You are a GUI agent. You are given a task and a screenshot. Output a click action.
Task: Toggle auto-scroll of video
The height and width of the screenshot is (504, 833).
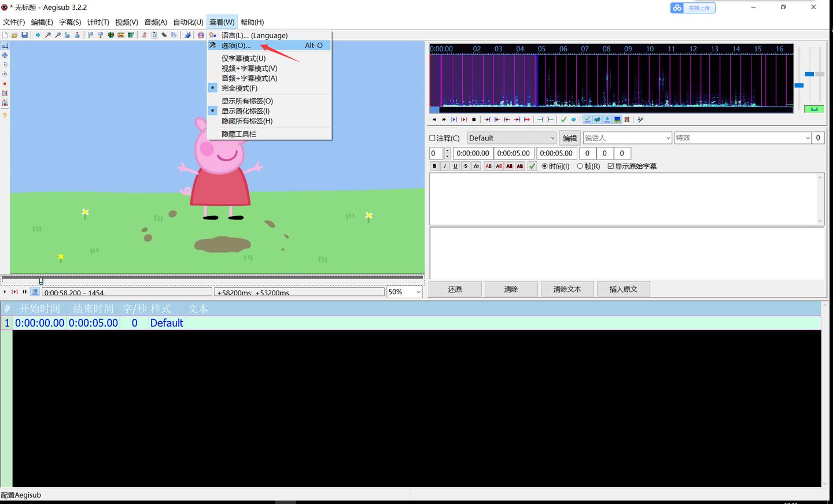[x=35, y=292]
